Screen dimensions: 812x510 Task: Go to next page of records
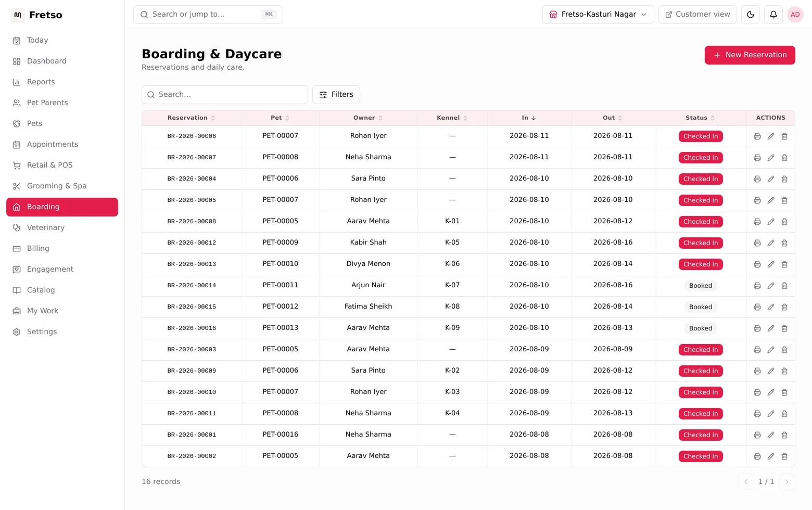787,482
